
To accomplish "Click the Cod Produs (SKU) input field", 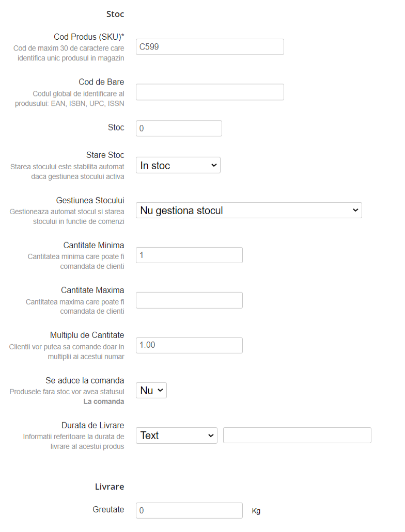I will 210,47.
